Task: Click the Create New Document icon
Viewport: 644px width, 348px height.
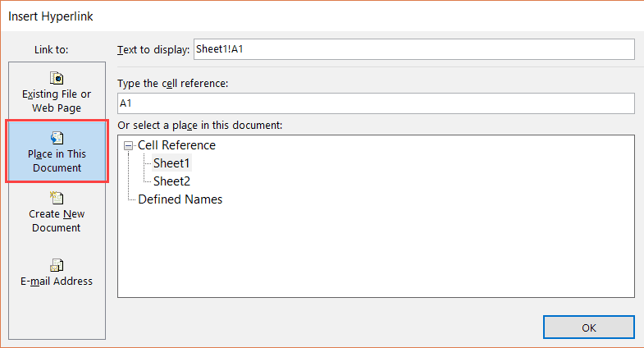Action: coord(57,198)
